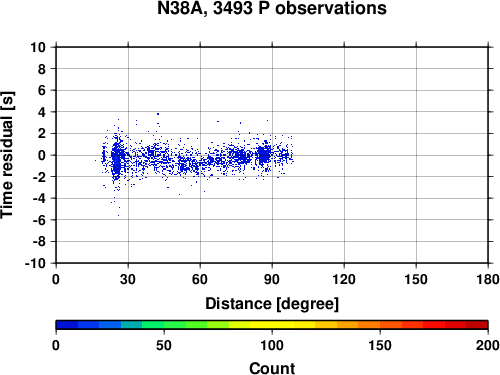The width and height of the screenshot is (500, 375).
Task: Click the y-axis tick label '-10'
Action: 35,263
